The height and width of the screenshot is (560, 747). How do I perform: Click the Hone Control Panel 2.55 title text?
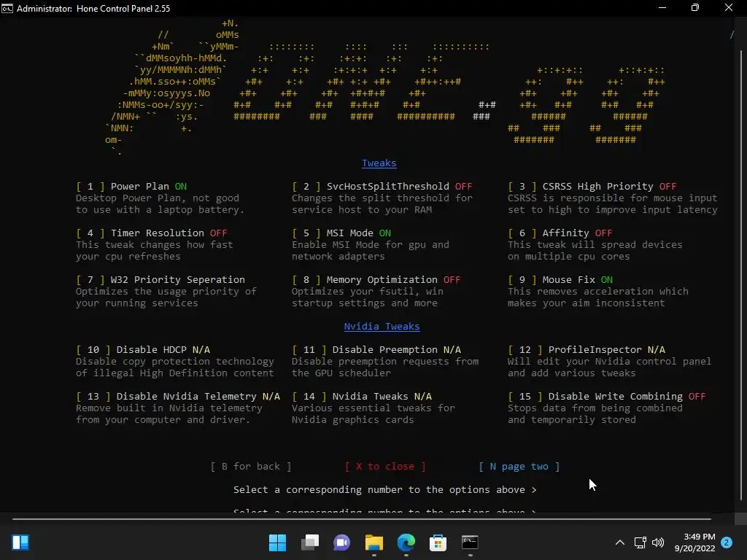pyautogui.click(x=123, y=8)
